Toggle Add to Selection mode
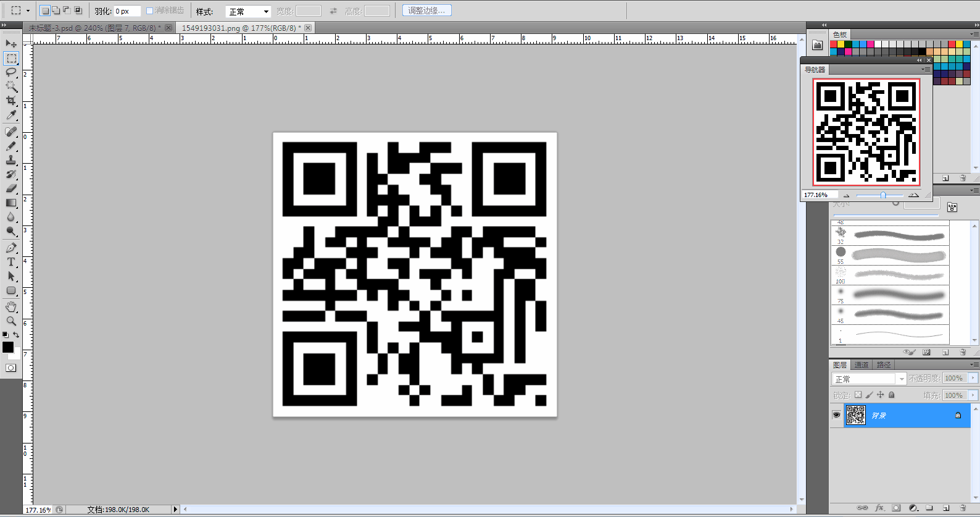The width and height of the screenshot is (980, 517). [x=56, y=11]
